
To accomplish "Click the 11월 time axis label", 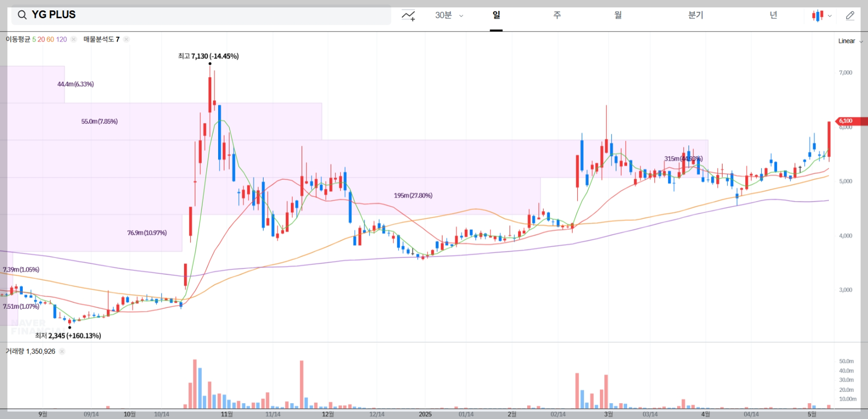I will point(227,414).
